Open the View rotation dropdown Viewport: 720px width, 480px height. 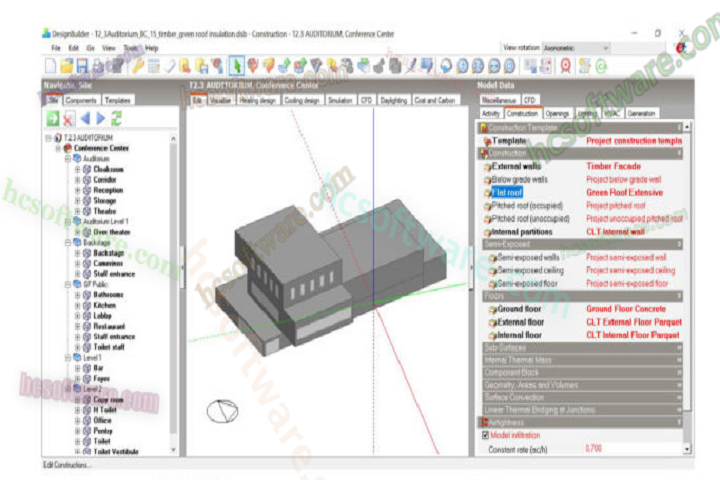(576, 48)
